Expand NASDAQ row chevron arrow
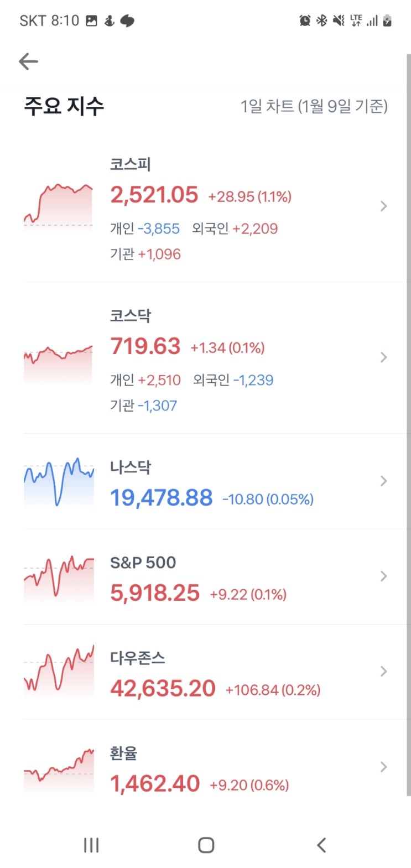This screenshot has width=411, height=868. 383,481
